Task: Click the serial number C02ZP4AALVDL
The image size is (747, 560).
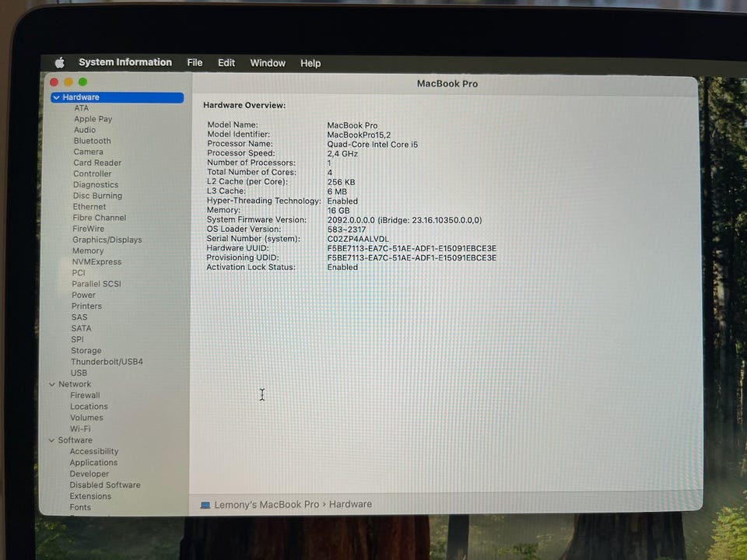Action: 358,239
